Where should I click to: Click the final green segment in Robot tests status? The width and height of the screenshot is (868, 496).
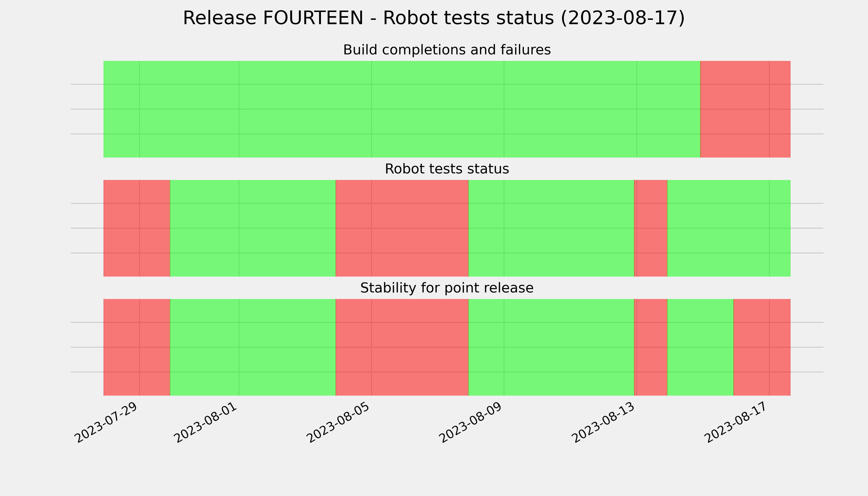(729, 228)
